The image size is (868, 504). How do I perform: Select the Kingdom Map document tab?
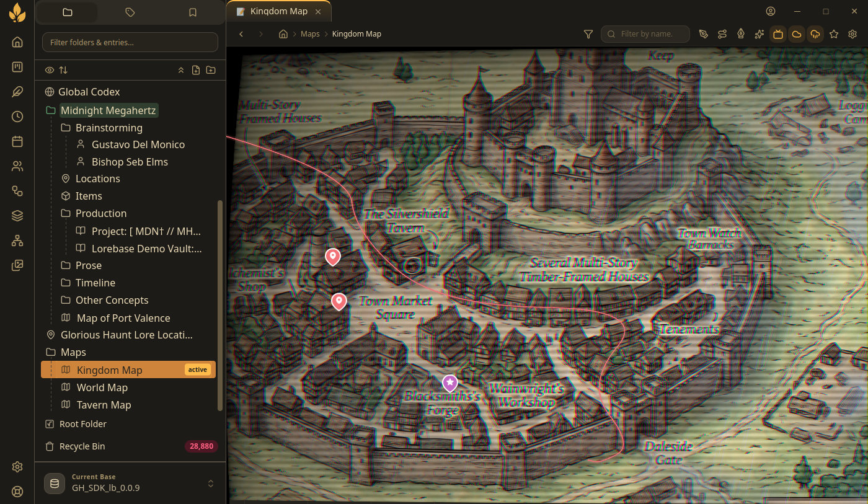point(279,11)
